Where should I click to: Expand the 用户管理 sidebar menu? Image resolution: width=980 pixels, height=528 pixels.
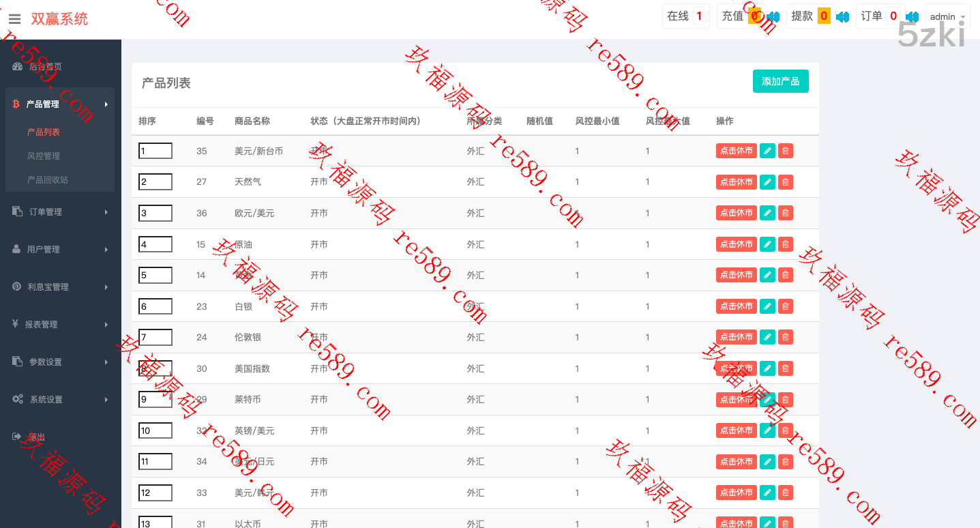point(60,250)
